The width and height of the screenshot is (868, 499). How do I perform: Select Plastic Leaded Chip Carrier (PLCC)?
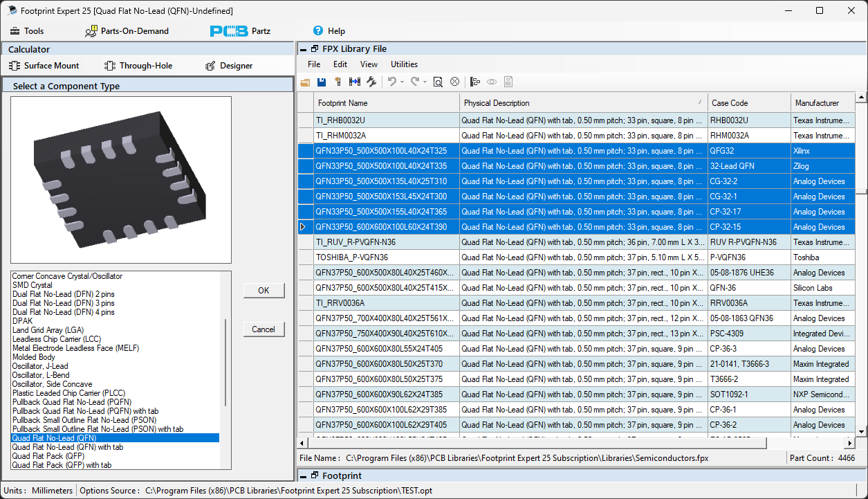[68, 393]
